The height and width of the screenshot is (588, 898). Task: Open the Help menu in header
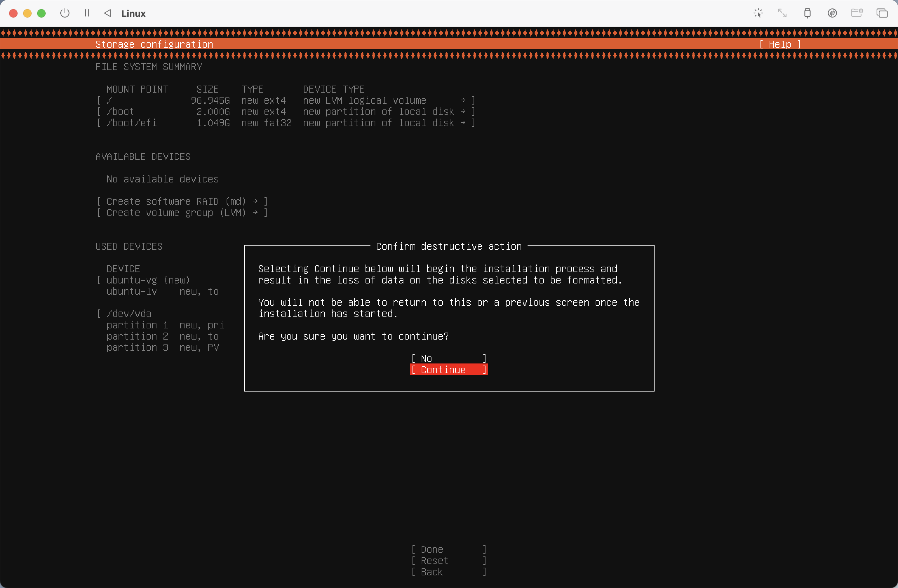tap(779, 44)
